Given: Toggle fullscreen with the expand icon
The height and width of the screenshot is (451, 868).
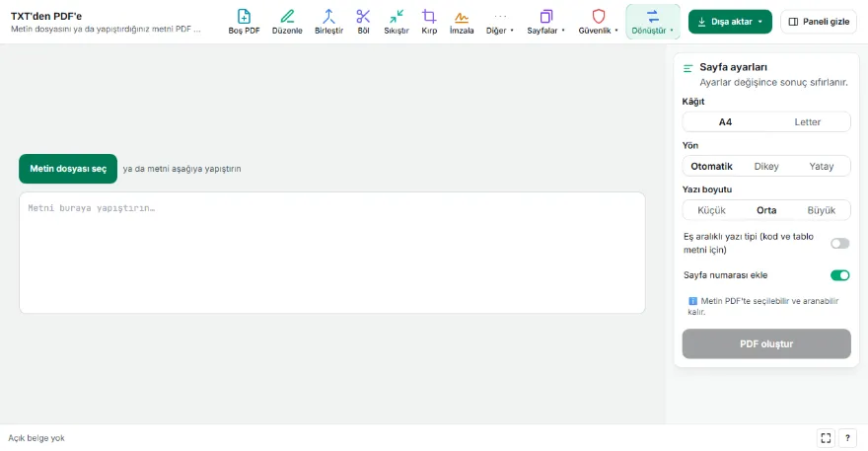Looking at the screenshot, I should click(826, 438).
